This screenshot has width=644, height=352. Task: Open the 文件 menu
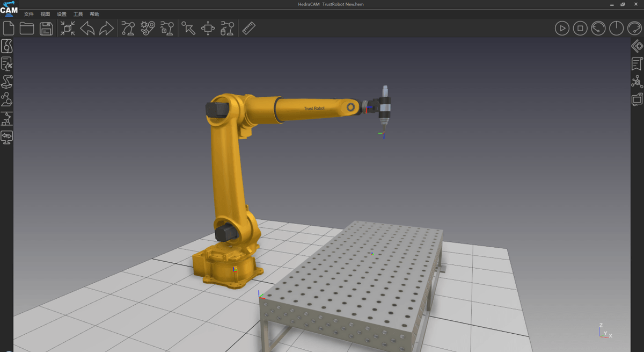click(28, 14)
